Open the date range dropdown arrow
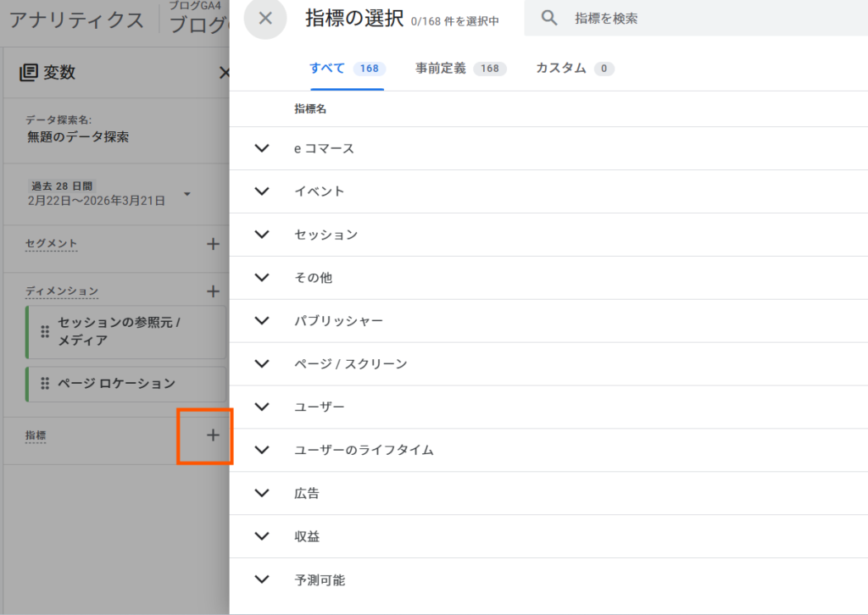The image size is (868, 615). 187,194
